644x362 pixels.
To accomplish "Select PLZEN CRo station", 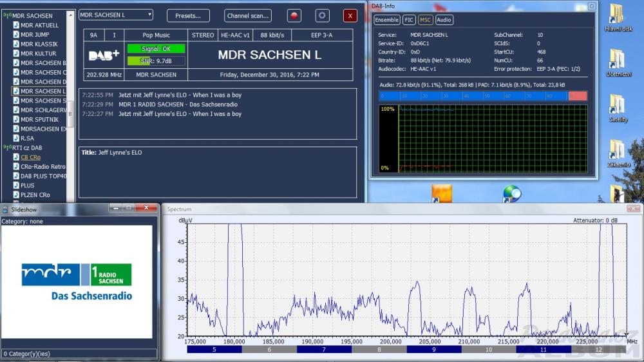I will (35, 195).
